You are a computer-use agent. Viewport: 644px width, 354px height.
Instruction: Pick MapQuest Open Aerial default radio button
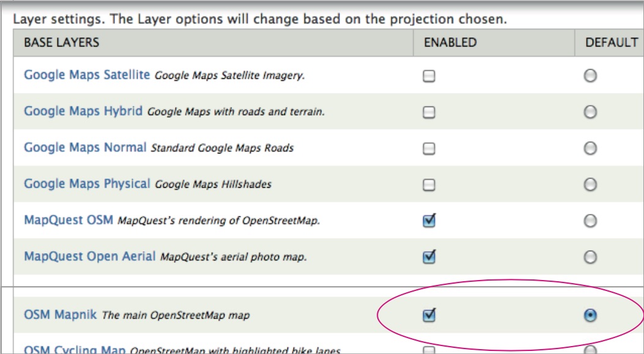[x=590, y=257]
